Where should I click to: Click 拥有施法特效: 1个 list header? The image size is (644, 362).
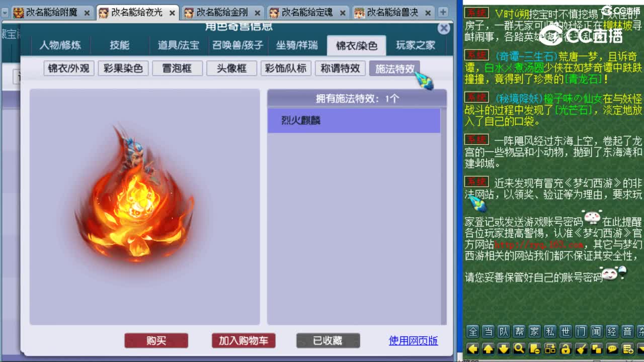(357, 99)
